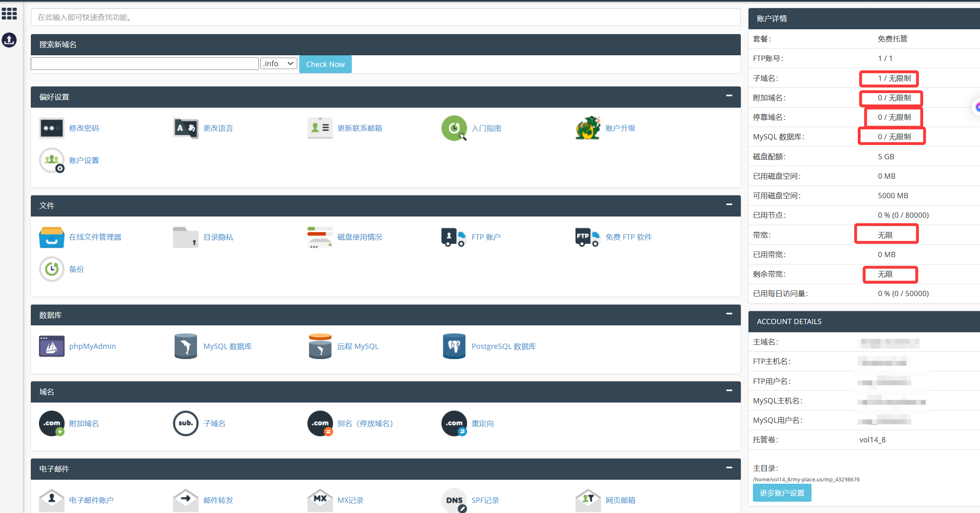Collapse the 文件 section
This screenshot has width=980, height=513.
coord(729,205)
